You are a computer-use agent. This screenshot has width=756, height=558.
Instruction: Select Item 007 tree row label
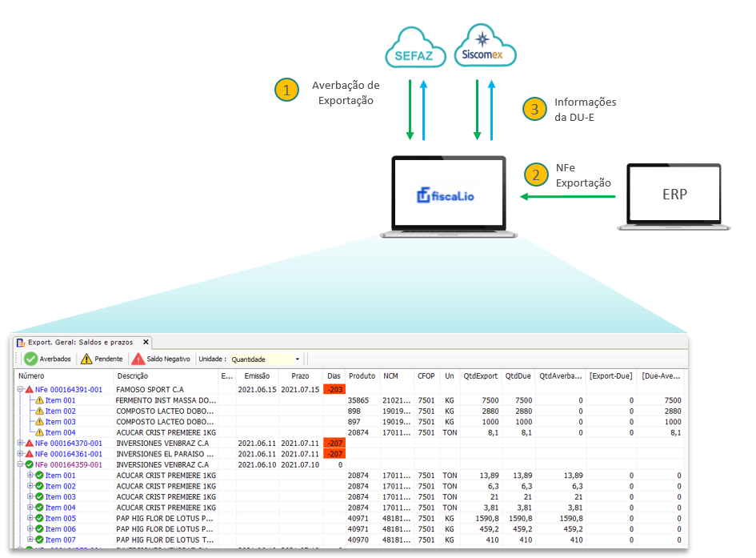60,540
